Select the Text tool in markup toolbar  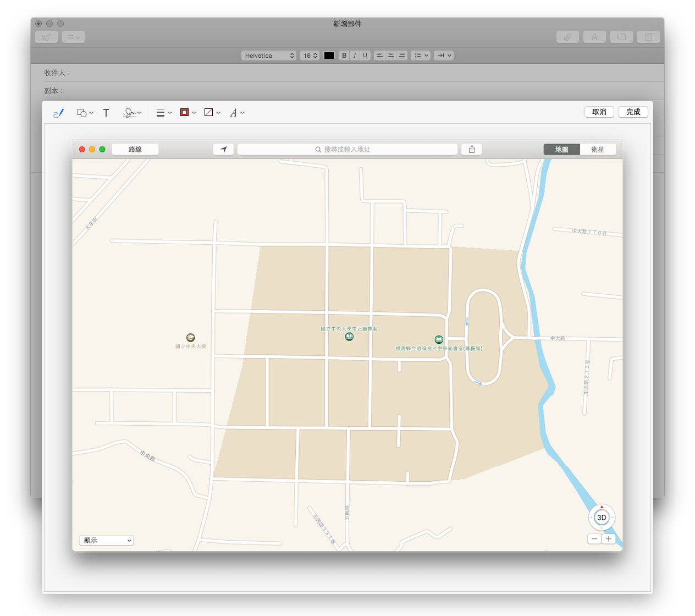106,113
